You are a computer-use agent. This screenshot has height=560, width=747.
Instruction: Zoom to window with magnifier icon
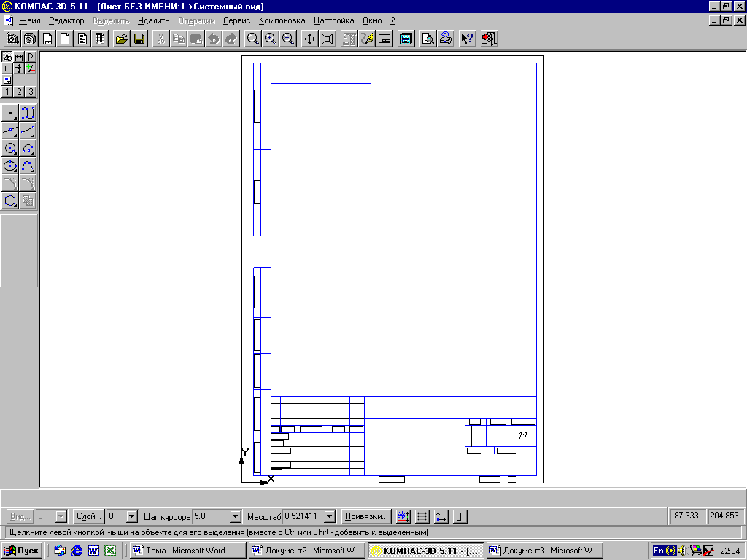pyautogui.click(x=253, y=39)
